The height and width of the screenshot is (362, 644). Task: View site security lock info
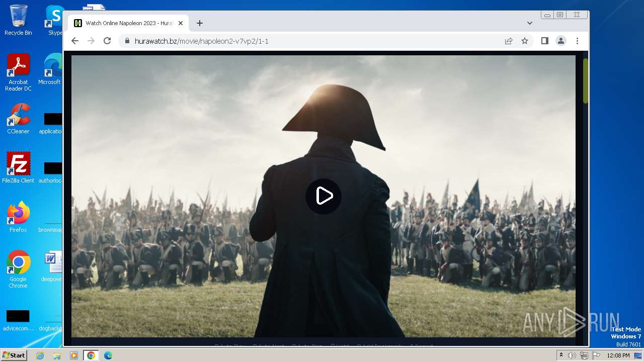click(127, 41)
